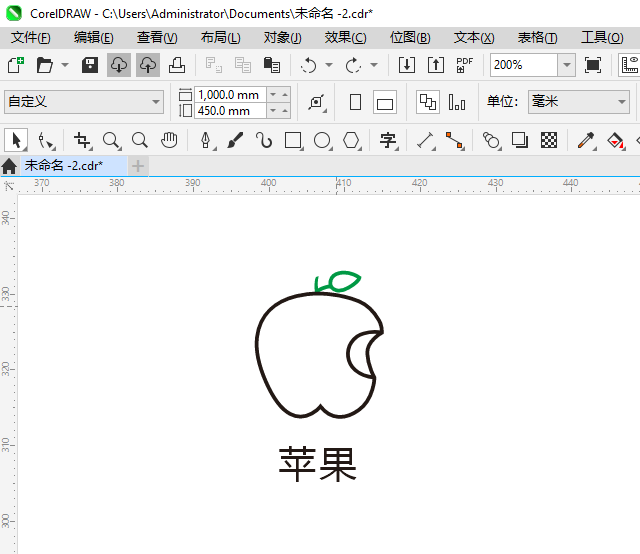
Task: Select the Text 字 tool
Action: [x=388, y=140]
